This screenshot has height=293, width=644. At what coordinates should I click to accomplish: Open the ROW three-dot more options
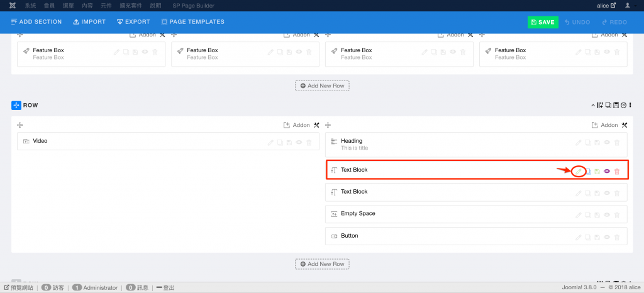(x=630, y=105)
